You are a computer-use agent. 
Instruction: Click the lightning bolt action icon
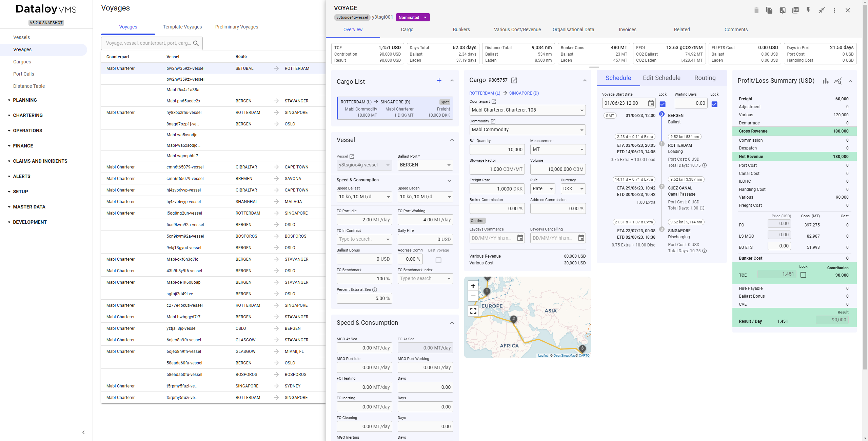click(x=808, y=10)
